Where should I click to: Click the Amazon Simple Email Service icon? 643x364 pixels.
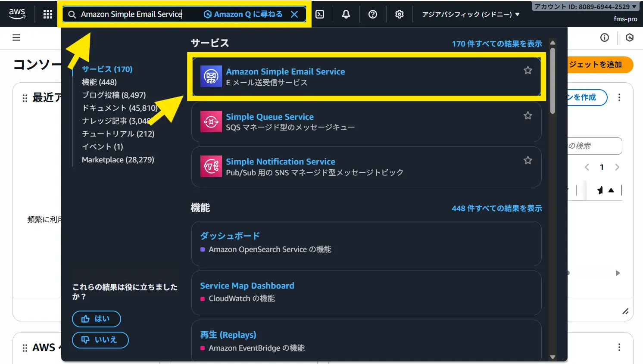[211, 76]
